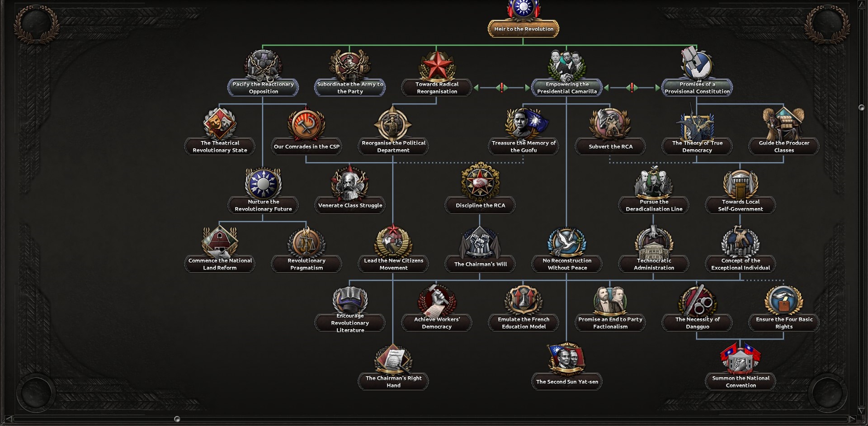Select Encourage Revolutionary Literature book icon
Screen dimensions: 868x426
pyautogui.click(x=350, y=300)
